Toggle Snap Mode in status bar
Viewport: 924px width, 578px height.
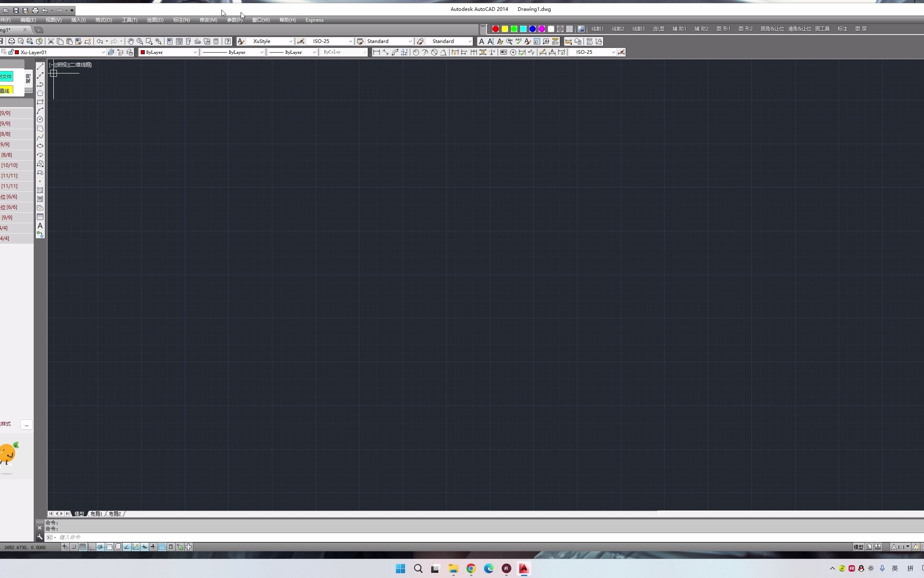pyautogui.click(x=74, y=547)
